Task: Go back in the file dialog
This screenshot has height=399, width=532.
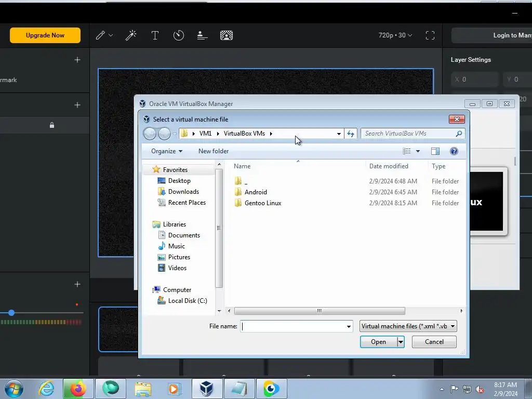Action: [150, 134]
